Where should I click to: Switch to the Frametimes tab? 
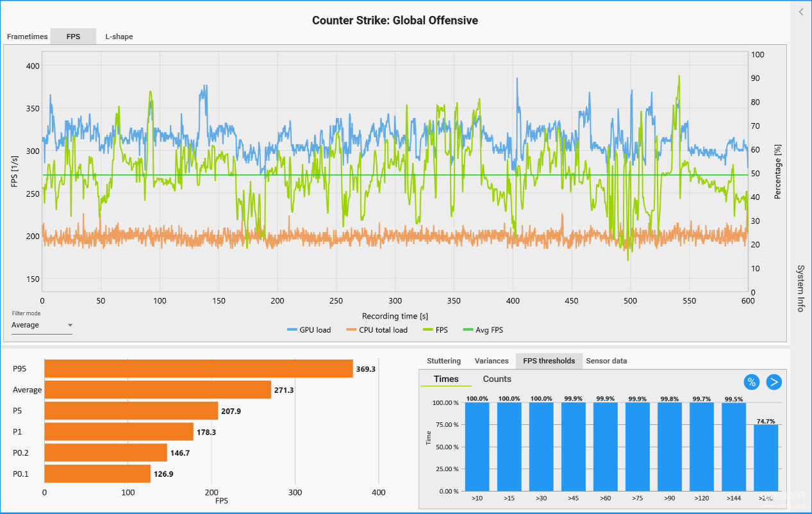pyautogui.click(x=27, y=37)
